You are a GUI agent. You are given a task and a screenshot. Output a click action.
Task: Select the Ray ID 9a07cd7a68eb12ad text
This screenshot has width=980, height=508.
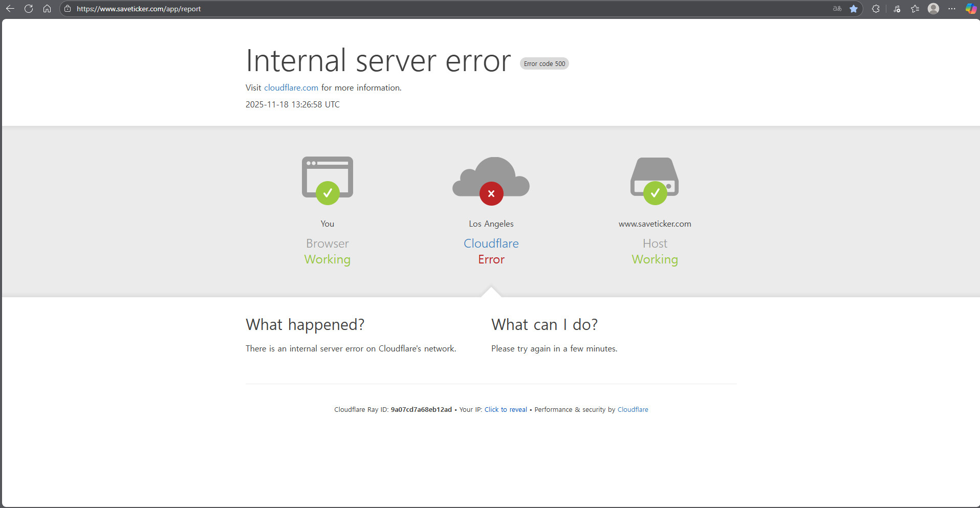[x=421, y=409]
